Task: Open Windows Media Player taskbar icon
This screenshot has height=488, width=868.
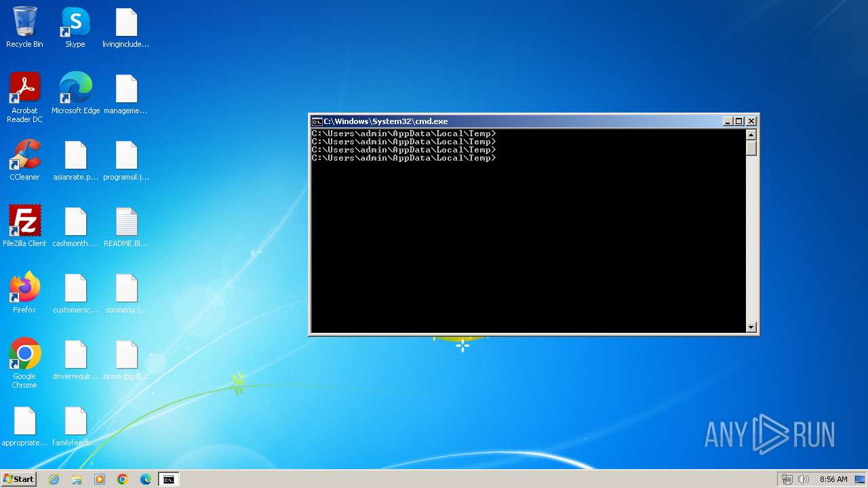Action: [100, 479]
